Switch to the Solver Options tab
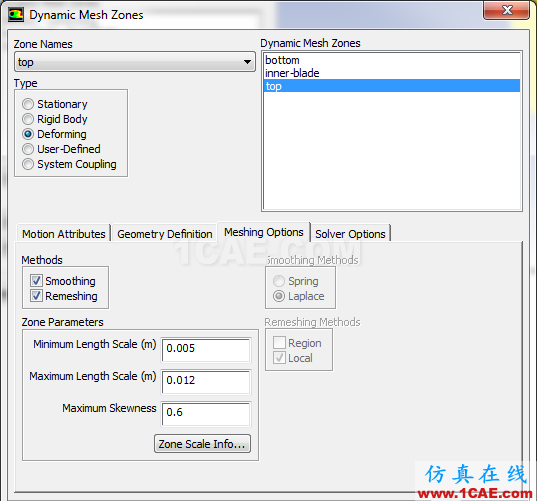Image resolution: width=537 pixels, height=501 pixels. tap(350, 234)
